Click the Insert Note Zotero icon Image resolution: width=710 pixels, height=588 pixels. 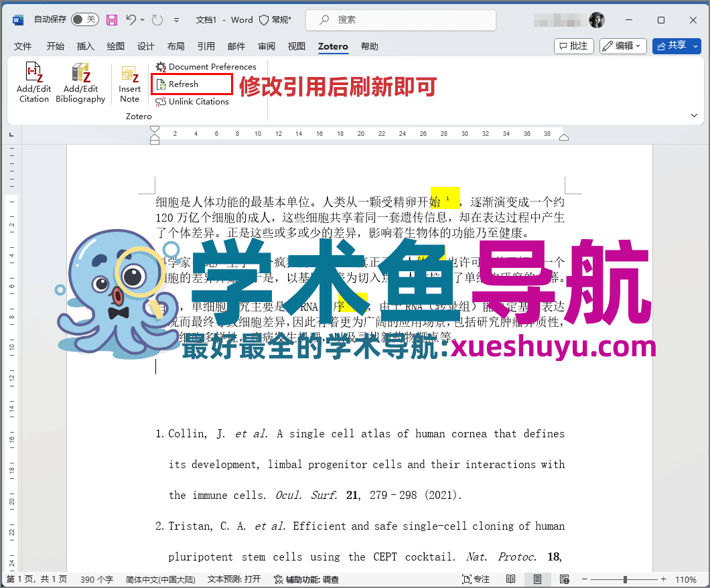click(129, 83)
